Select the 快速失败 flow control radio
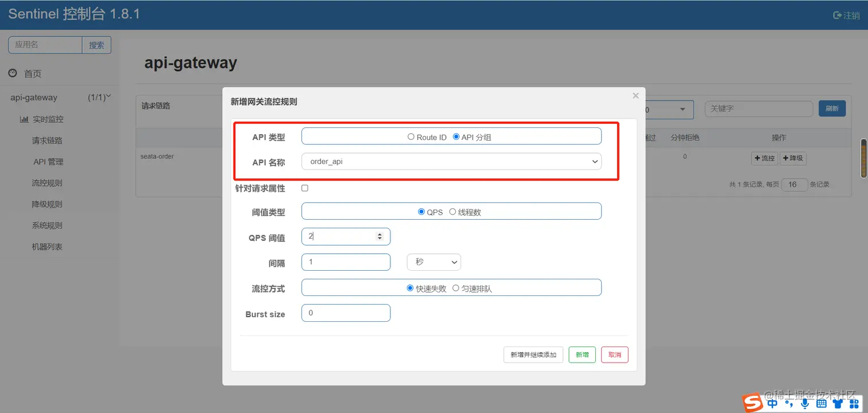This screenshot has height=413, width=868. (410, 288)
